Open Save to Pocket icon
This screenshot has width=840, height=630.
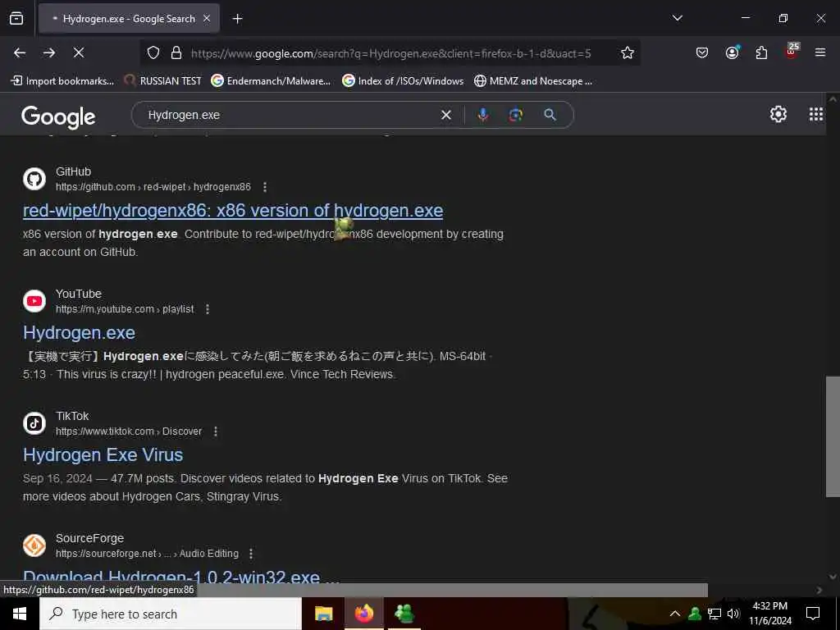(702, 52)
